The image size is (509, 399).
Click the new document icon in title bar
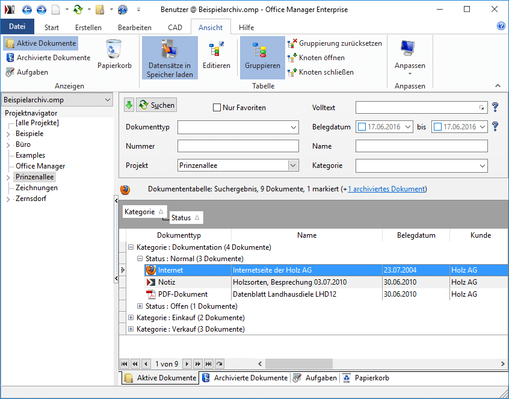(56, 10)
